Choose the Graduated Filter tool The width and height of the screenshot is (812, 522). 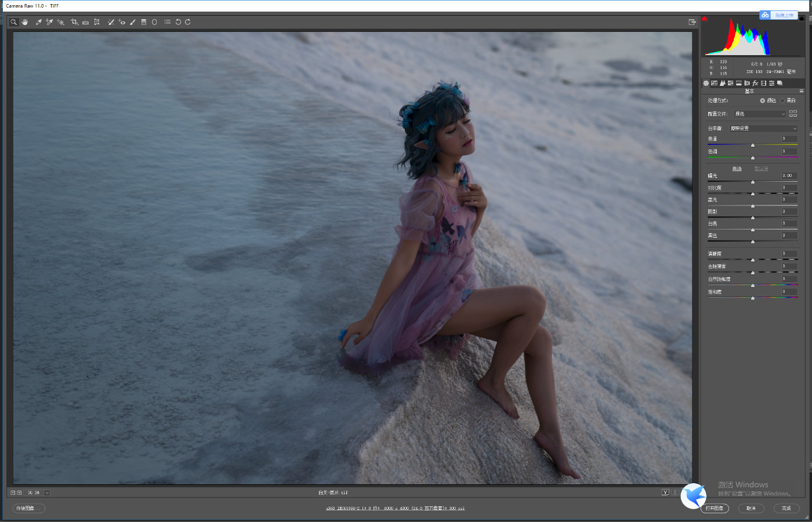click(144, 22)
